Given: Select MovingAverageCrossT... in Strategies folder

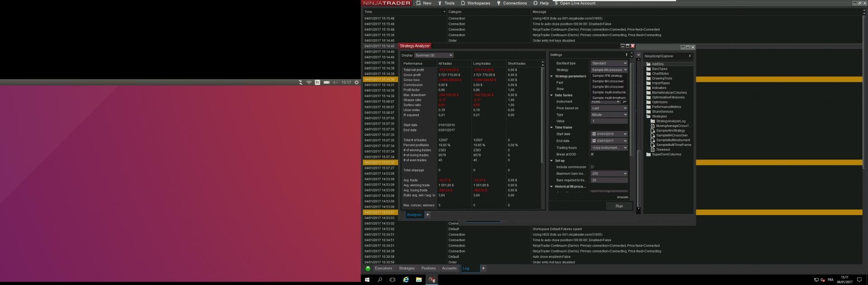Looking at the screenshot, I should [x=674, y=126].
